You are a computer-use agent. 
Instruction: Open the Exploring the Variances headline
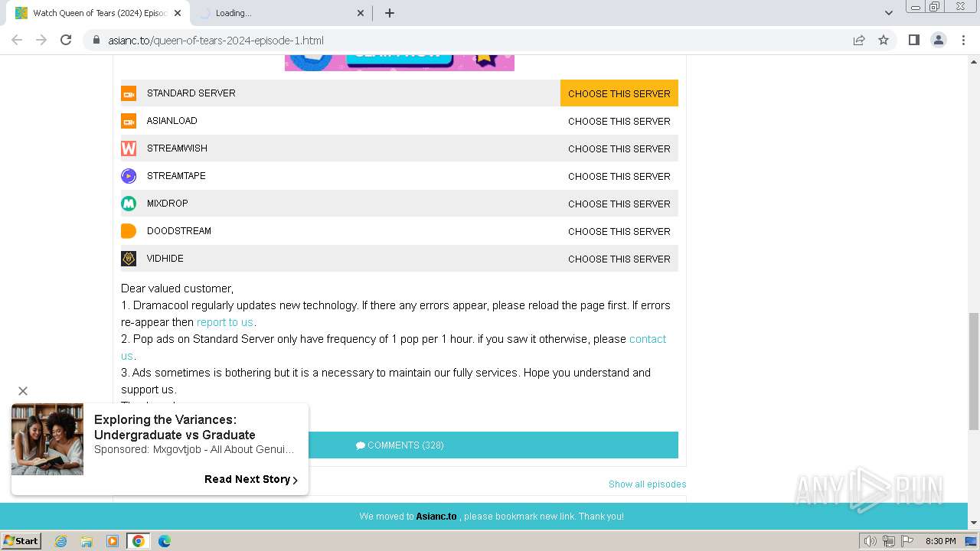(175, 427)
